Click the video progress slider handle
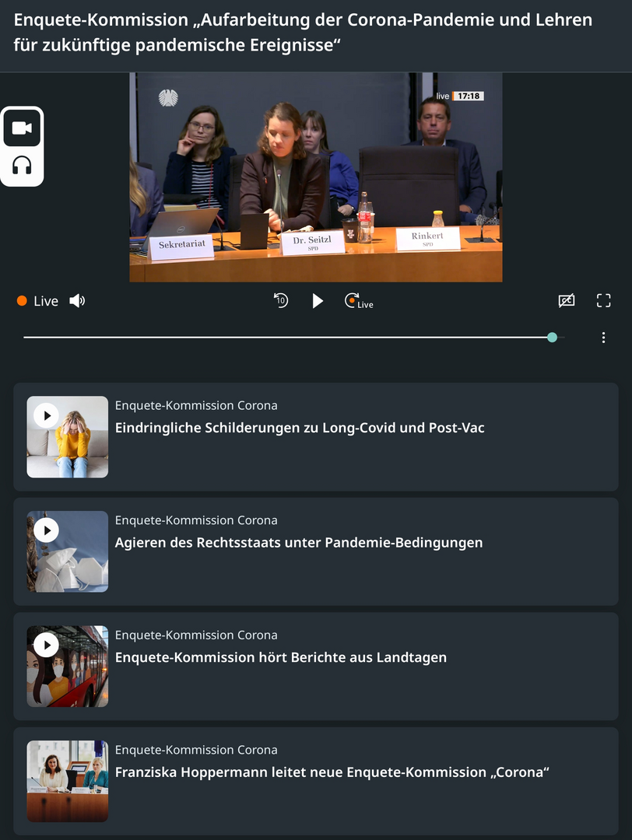632x840 pixels. point(552,338)
